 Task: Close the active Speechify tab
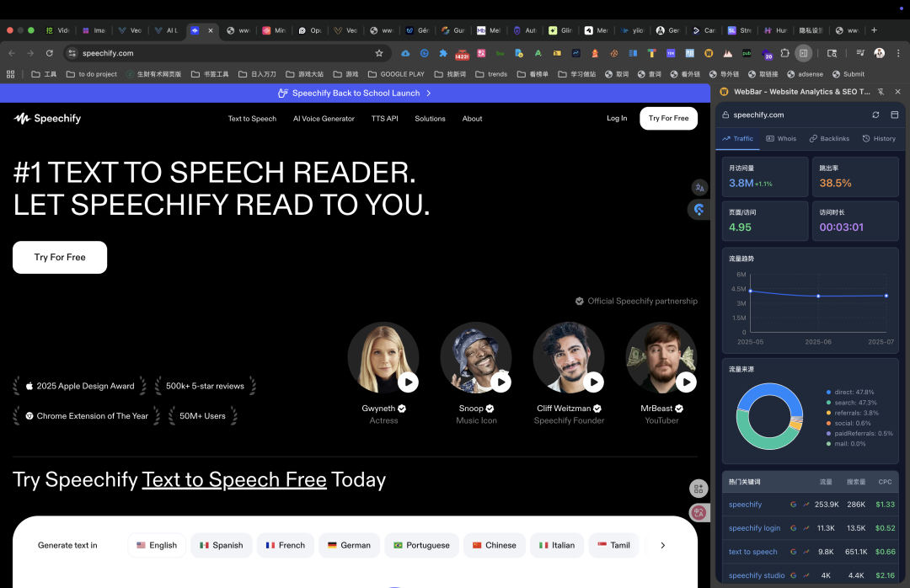pos(210,31)
